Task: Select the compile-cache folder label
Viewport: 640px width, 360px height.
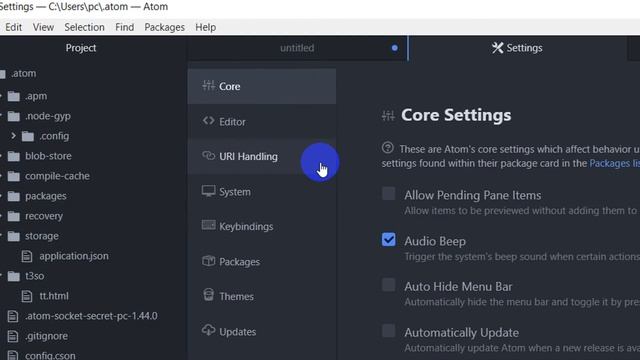Action: (x=57, y=176)
